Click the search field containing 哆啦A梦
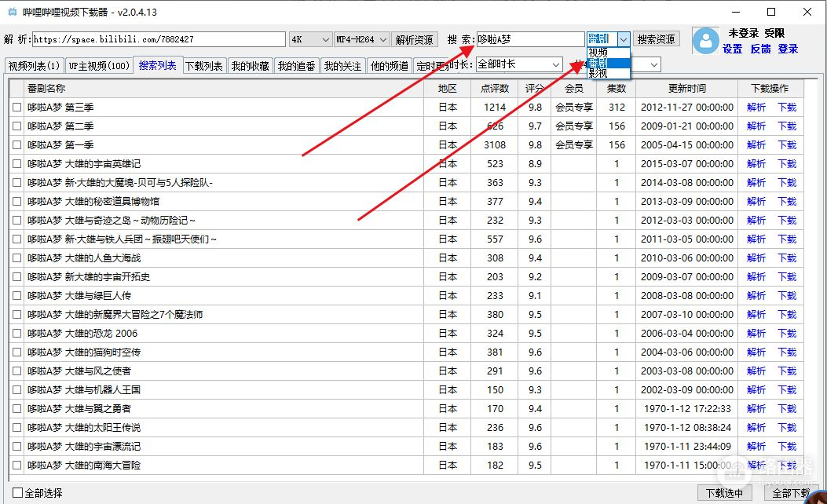 click(530, 39)
